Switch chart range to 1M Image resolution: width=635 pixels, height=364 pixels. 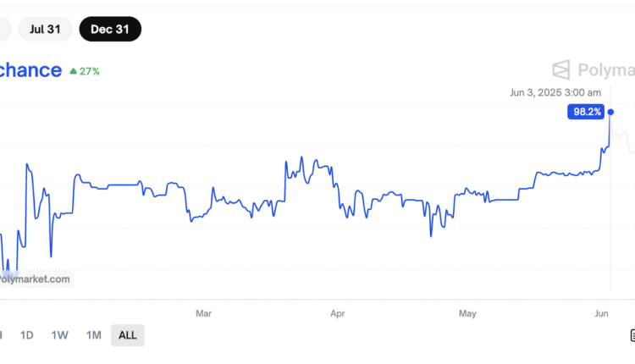93,335
